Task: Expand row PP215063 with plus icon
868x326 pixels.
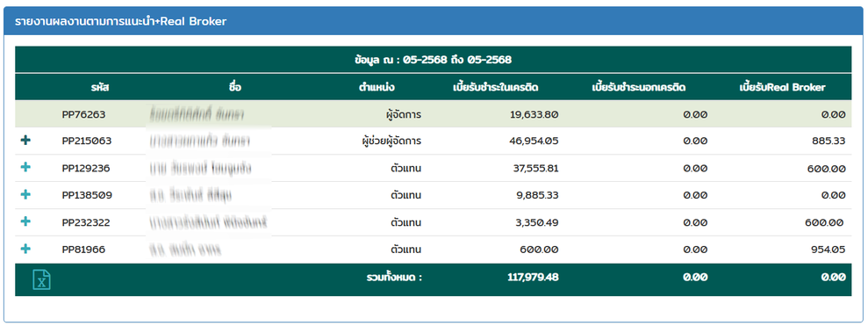Action: pyautogui.click(x=25, y=141)
